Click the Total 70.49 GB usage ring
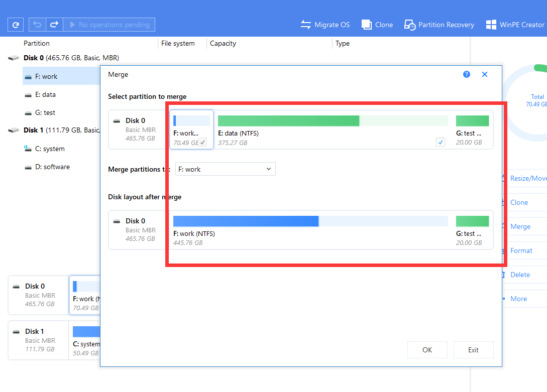This screenshot has height=392, width=547. (x=526, y=102)
